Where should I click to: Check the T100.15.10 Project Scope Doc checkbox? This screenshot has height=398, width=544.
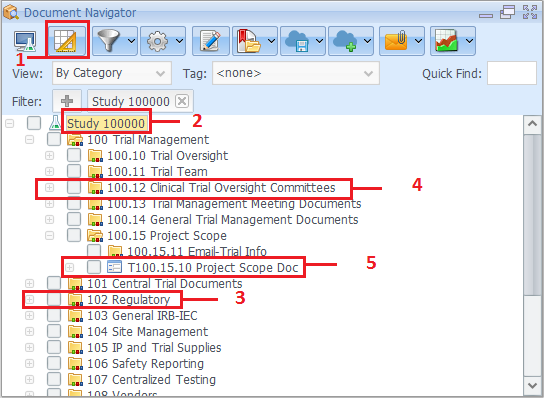coord(94,267)
